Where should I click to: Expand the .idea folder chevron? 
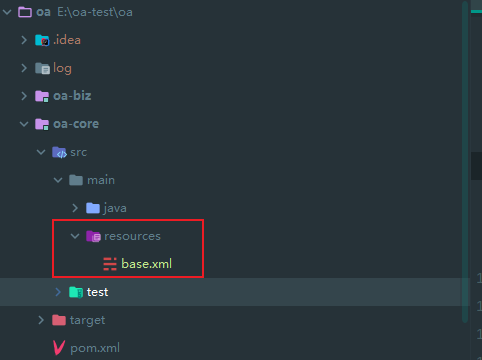(24, 40)
